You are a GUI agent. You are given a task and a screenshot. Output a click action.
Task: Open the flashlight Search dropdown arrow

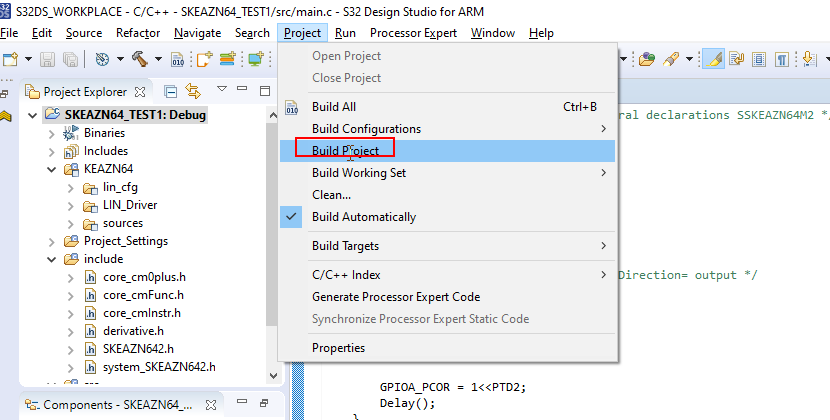[689, 59]
